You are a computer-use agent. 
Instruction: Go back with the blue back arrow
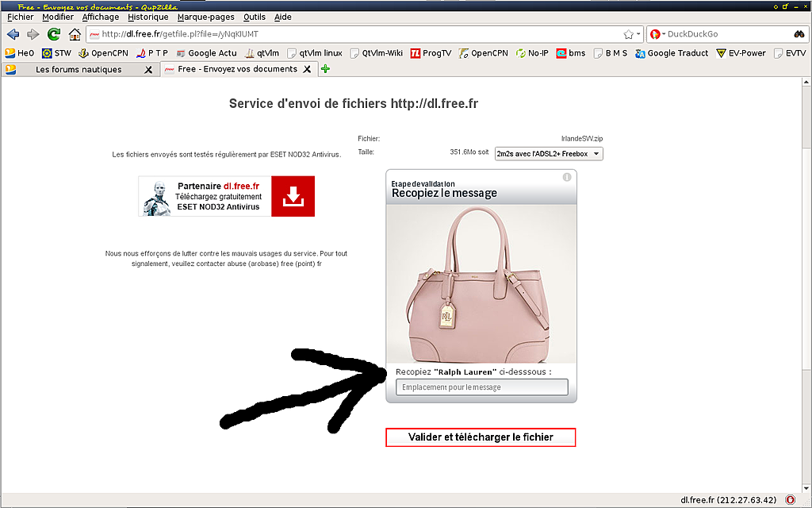(x=13, y=34)
